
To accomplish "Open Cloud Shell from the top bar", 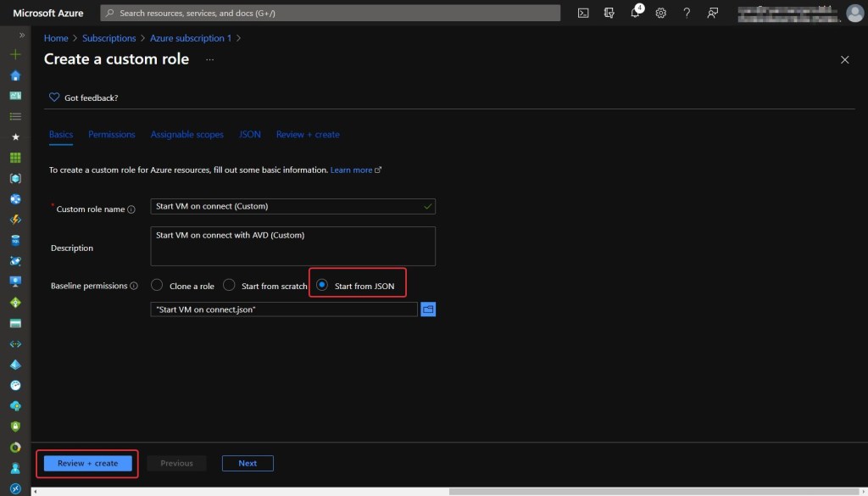I will pos(583,14).
